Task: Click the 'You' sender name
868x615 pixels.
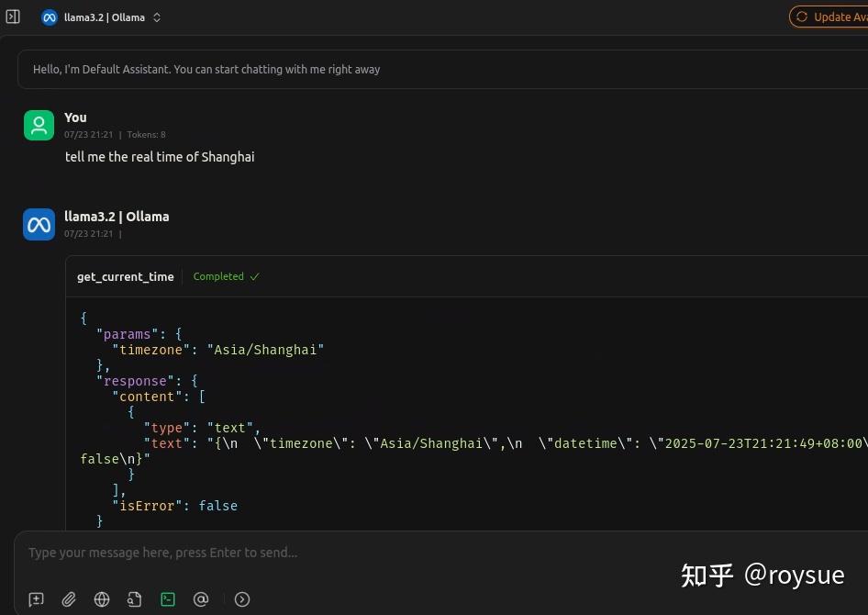Action: 75,117
